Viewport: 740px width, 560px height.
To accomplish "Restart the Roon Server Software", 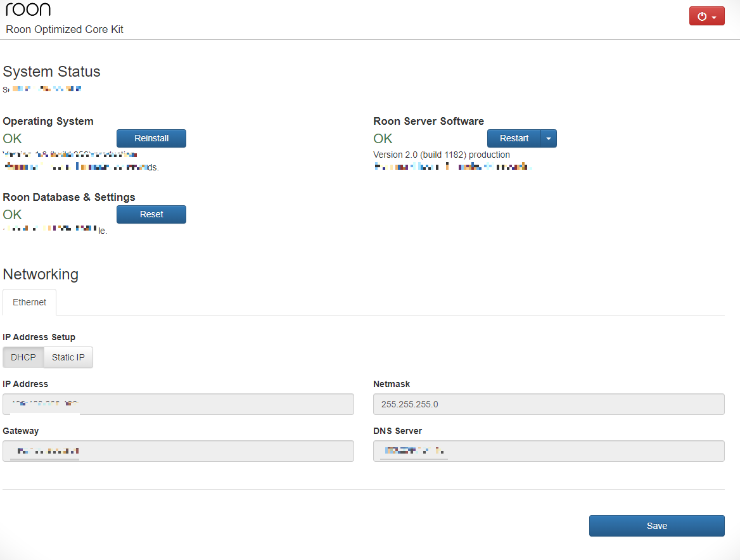I will 513,138.
